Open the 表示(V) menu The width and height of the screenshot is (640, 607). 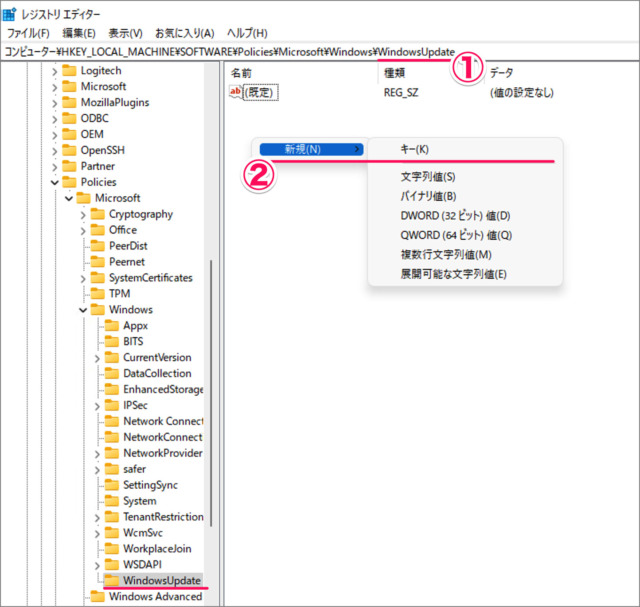coord(125,33)
